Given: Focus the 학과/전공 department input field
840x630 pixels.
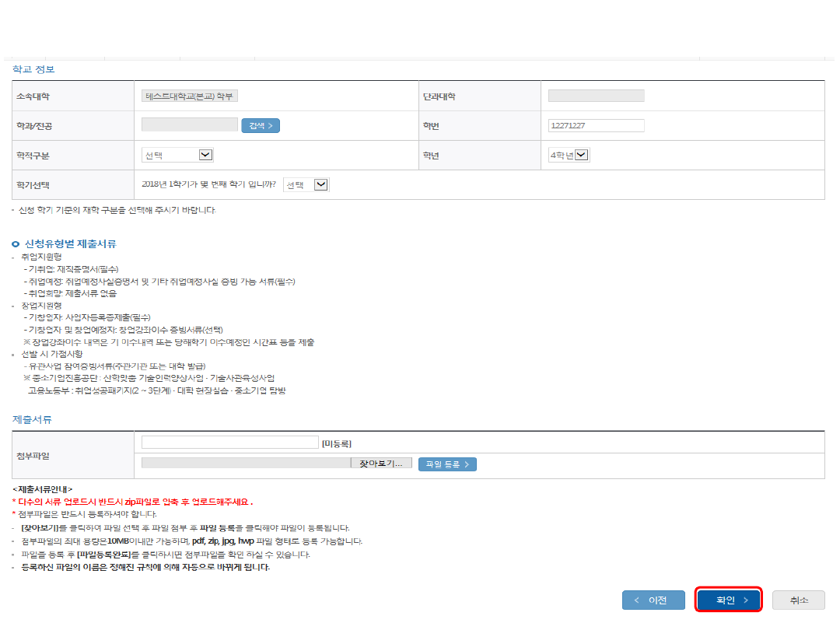Looking at the screenshot, I should coord(190,125).
